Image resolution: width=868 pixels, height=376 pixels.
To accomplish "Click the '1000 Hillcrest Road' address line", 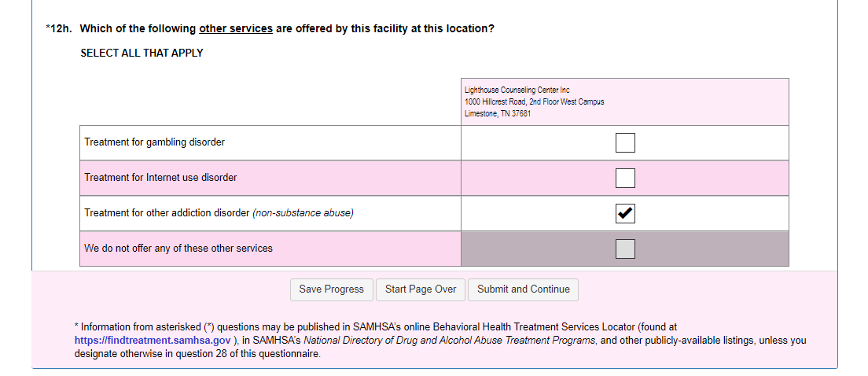I will (534, 101).
